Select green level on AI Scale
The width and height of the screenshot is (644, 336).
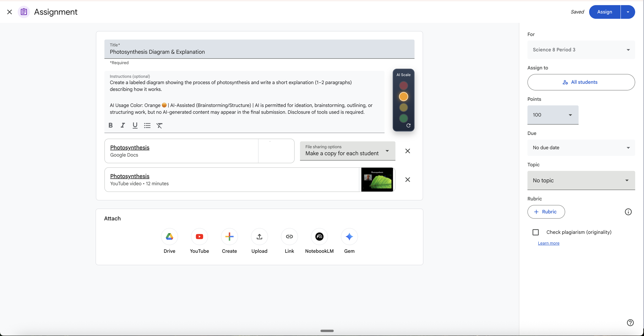[403, 118]
